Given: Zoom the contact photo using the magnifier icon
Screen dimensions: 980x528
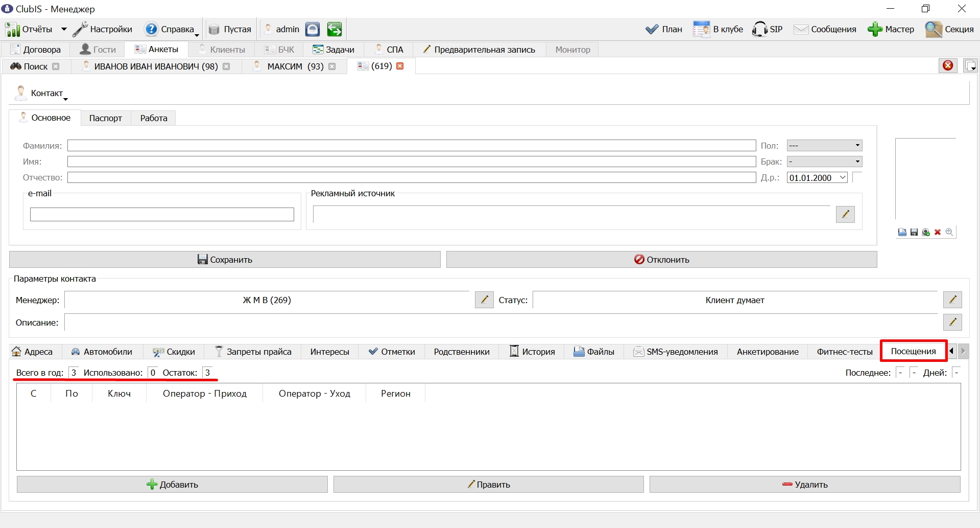Looking at the screenshot, I should [949, 232].
